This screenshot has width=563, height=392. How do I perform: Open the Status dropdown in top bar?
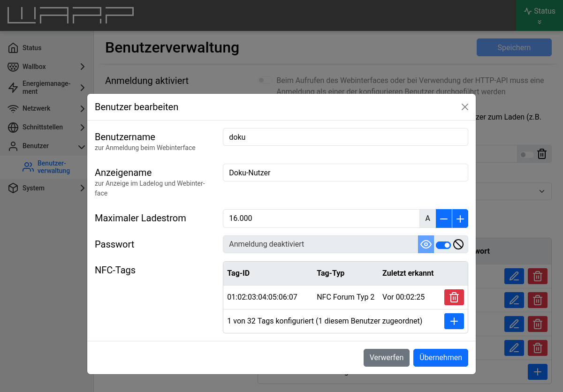540,15
